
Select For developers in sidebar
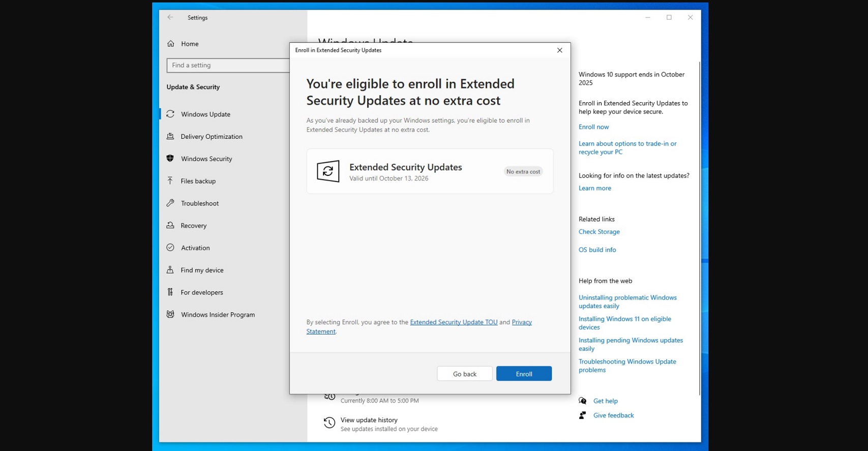pyautogui.click(x=201, y=292)
